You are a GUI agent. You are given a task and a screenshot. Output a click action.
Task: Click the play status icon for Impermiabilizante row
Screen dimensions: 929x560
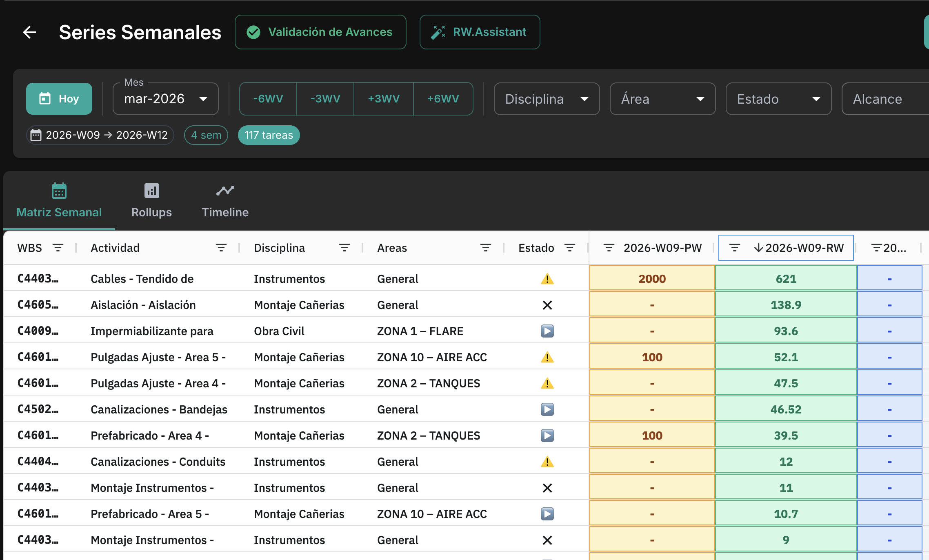pyautogui.click(x=547, y=331)
